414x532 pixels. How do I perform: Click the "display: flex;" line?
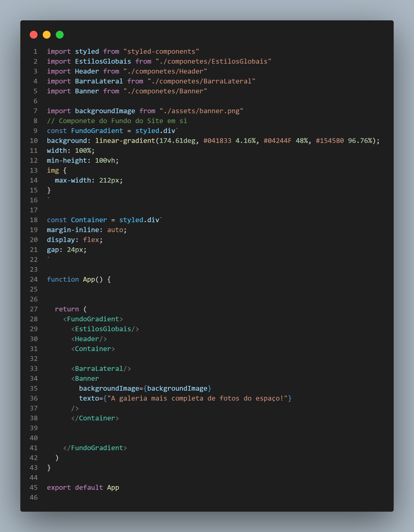[x=75, y=240]
